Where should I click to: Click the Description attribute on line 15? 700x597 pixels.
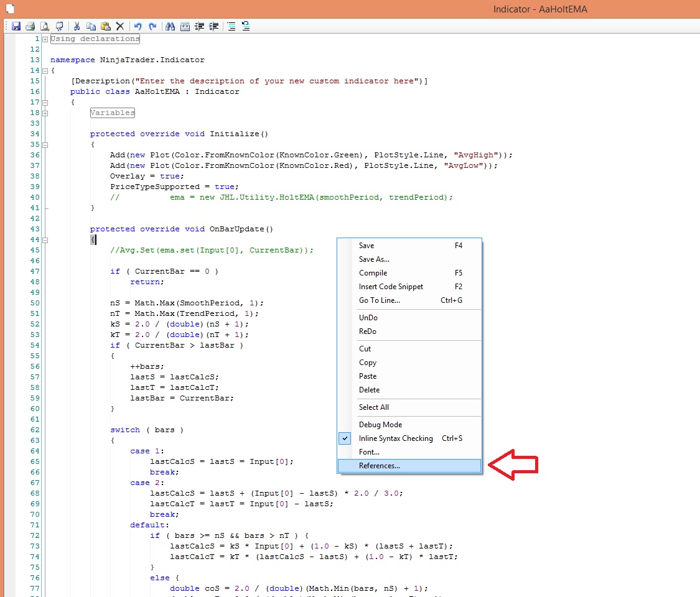(x=249, y=81)
